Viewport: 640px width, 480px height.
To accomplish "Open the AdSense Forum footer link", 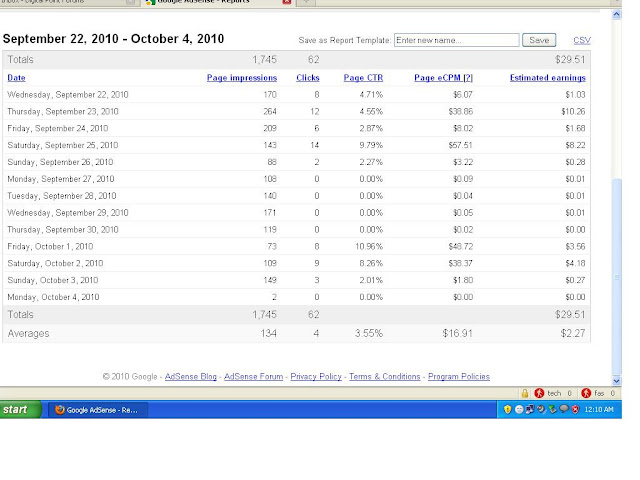I will 253,376.
